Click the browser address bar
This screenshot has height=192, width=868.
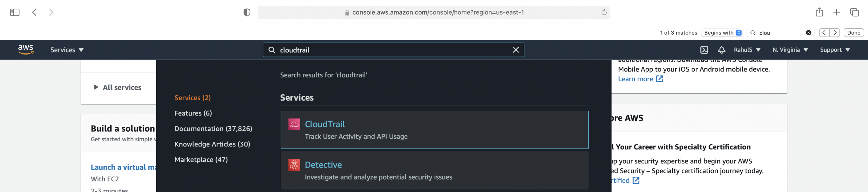434,12
